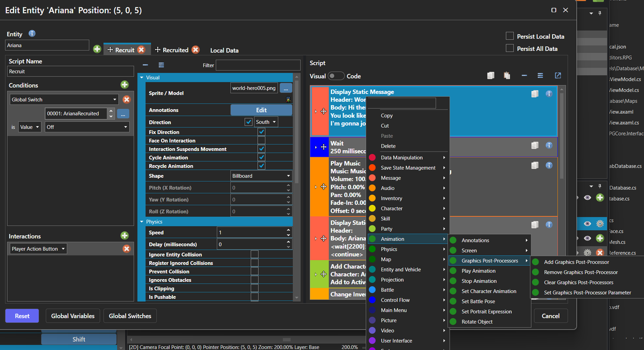
Task: Open the Off value dropdown
Action: coord(86,127)
